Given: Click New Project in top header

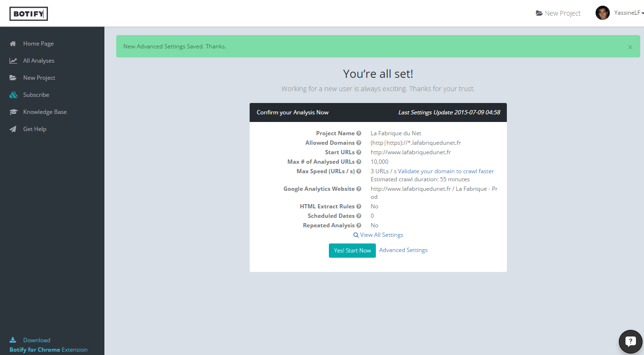Looking at the screenshot, I should 558,13.
